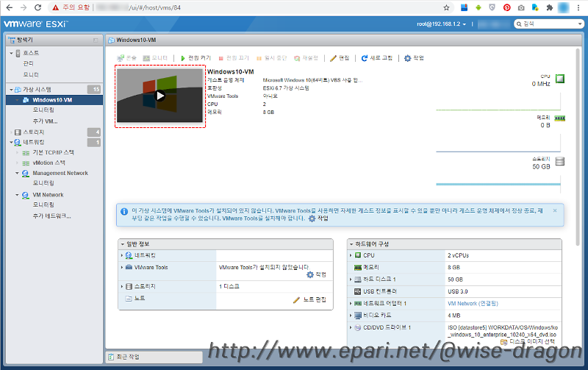
Task: Open 추가 네트워크... entry
Action: 51,216
